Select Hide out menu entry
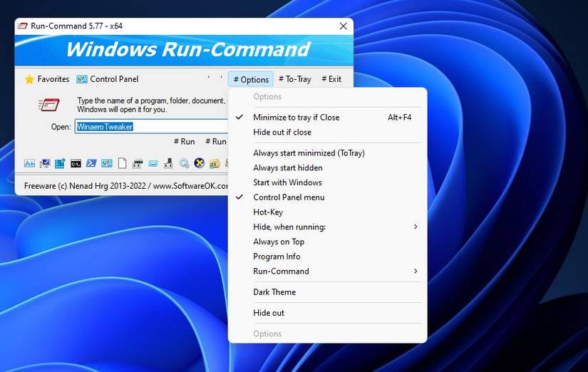Screen dimensions: 588x372 [x=327, y=313]
